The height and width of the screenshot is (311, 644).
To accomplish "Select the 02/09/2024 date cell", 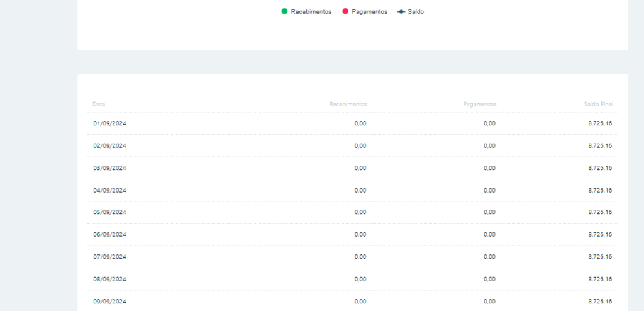I will coord(110,145).
